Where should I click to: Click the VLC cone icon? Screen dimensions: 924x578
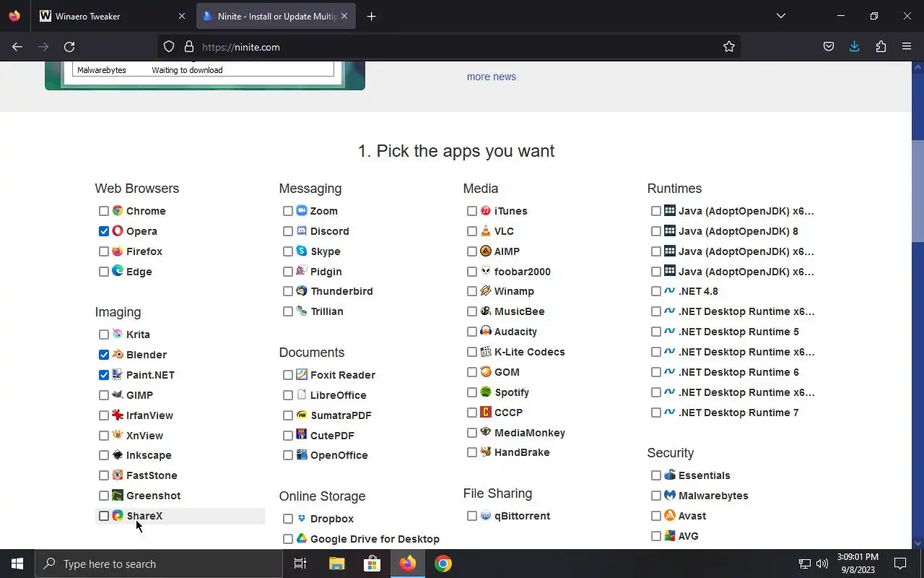tap(486, 231)
